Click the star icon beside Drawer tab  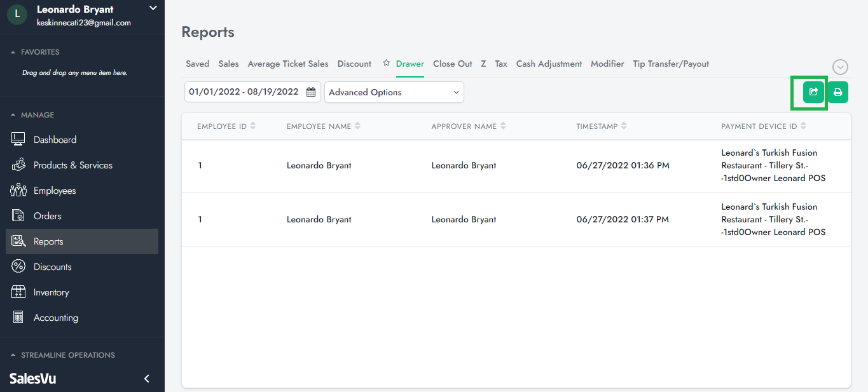(x=386, y=64)
